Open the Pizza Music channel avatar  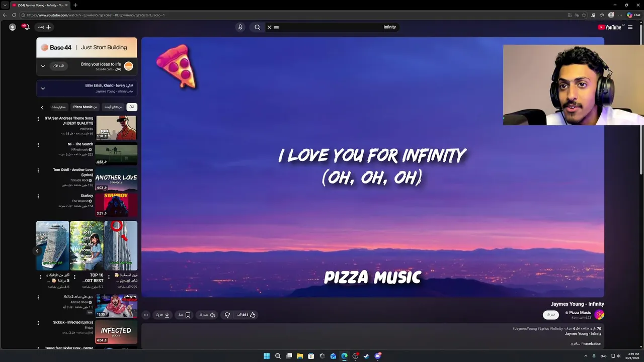pos(599,315)
